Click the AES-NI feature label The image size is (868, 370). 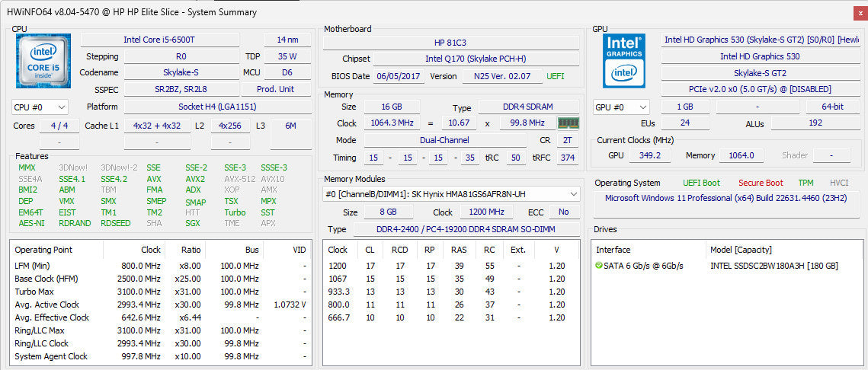(31, 223)
